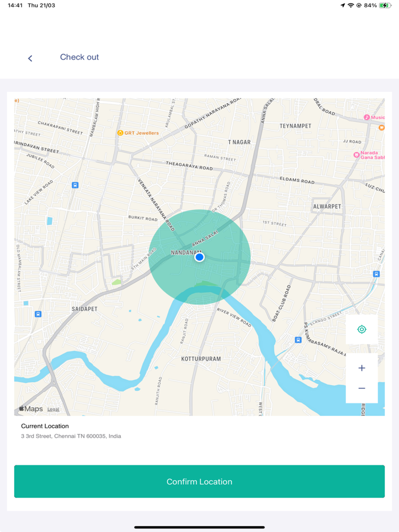
Task: Open the Legal link on the map
Action: pyautogui.click(x=54, y=409)
